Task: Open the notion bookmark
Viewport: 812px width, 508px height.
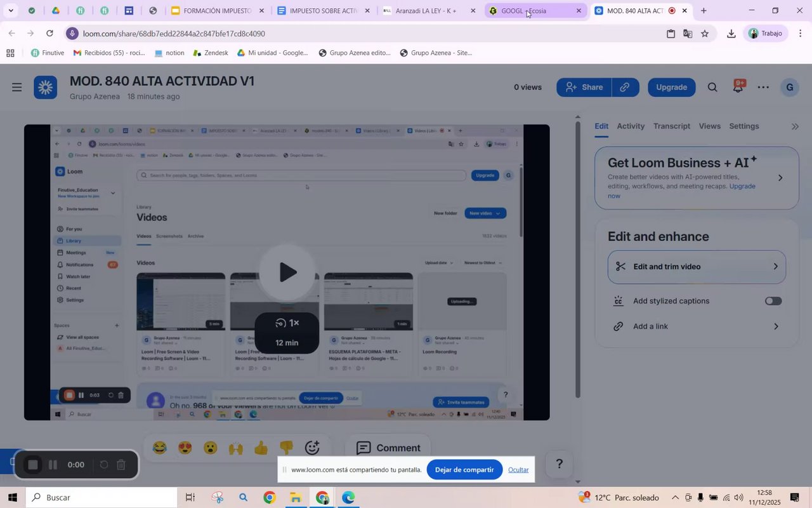Action: (169, 53)
